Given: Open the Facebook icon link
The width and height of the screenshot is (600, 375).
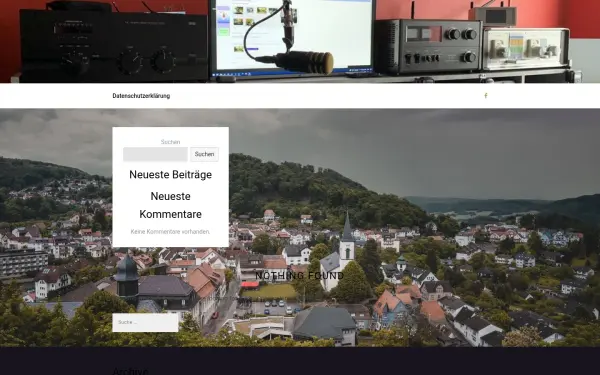Looking at the screenshot, I should pos(486,96).
